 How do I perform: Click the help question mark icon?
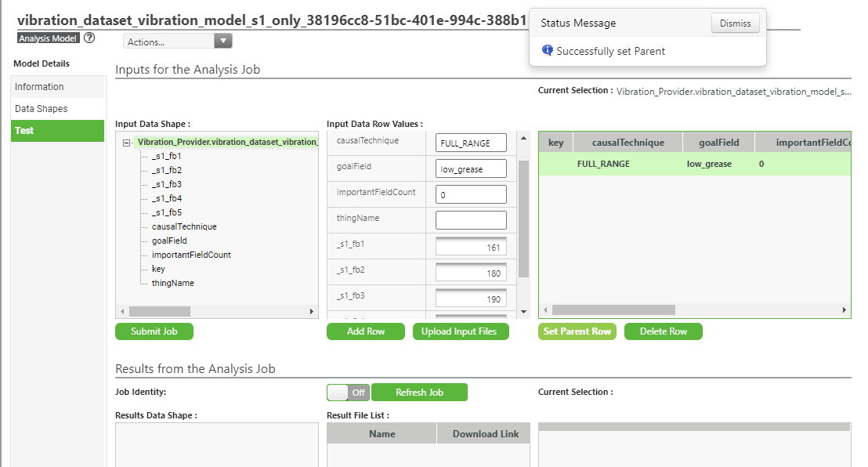(89, 37)
